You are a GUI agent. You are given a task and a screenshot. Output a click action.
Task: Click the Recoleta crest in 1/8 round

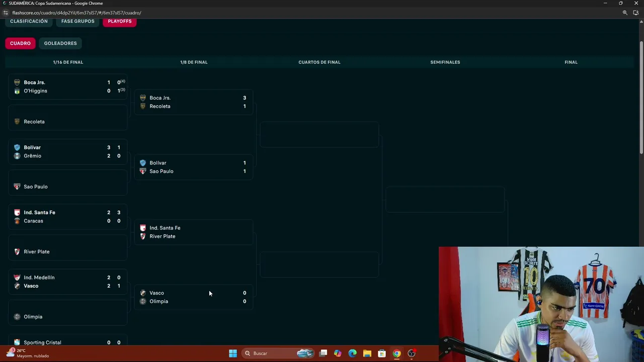(x=143, y=106)
